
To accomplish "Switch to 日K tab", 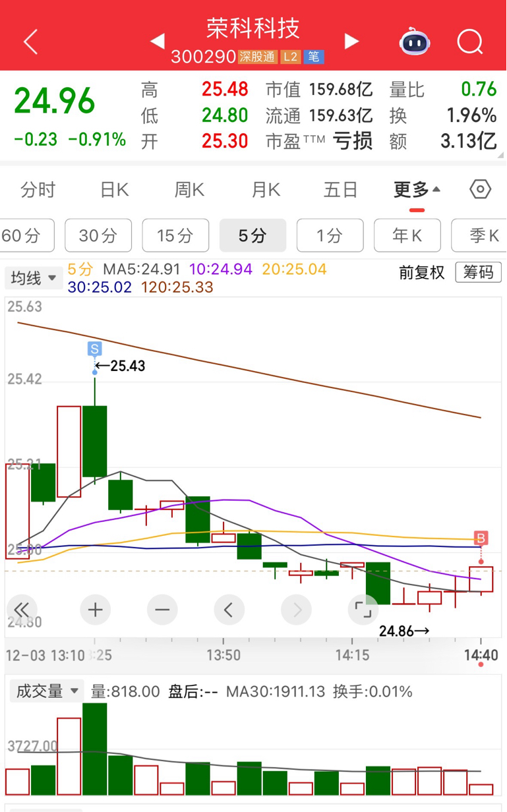I will point(115,190).
